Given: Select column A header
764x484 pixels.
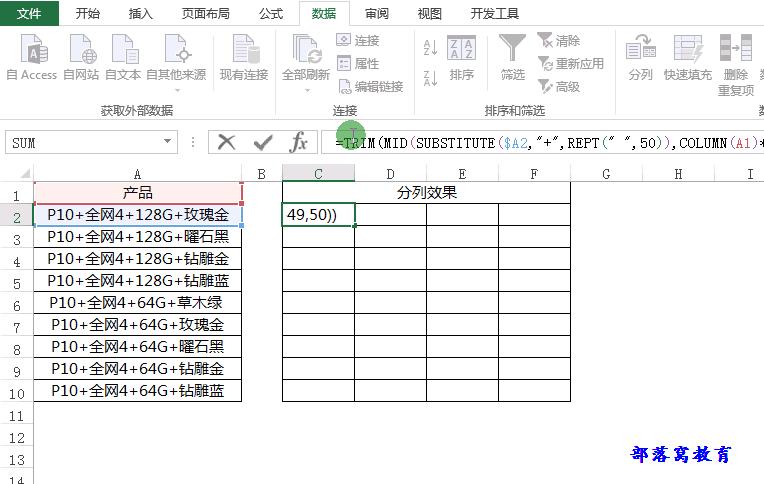Looking at the screenshot, I should 137,174.
